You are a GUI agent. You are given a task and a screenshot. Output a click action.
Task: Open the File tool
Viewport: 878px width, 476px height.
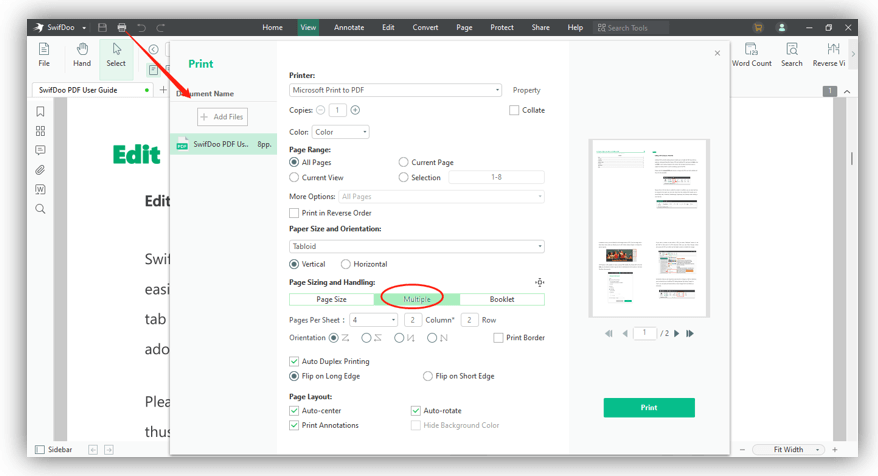(x=44, y=55)
